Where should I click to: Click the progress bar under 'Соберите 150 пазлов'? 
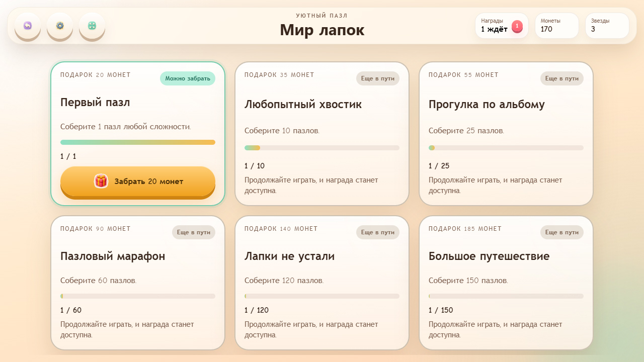point(506,296)
